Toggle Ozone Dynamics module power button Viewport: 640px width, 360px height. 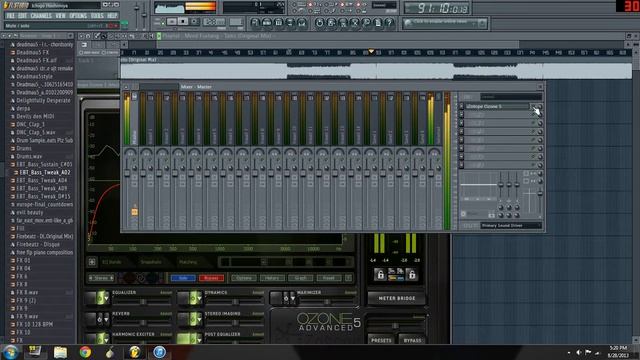[x=192, y=298]
